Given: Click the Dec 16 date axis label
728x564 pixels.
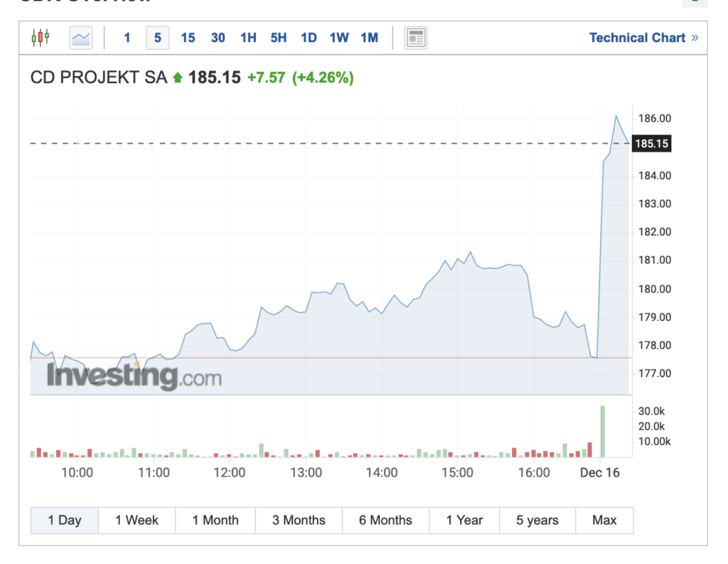Looking at the screenshot, I should (600, 473).
